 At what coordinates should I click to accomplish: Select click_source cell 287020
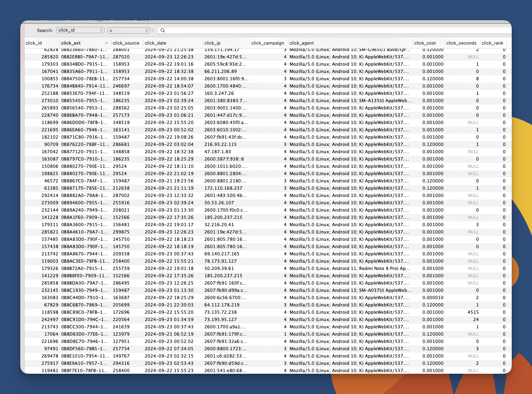click(x=121, y=57)
